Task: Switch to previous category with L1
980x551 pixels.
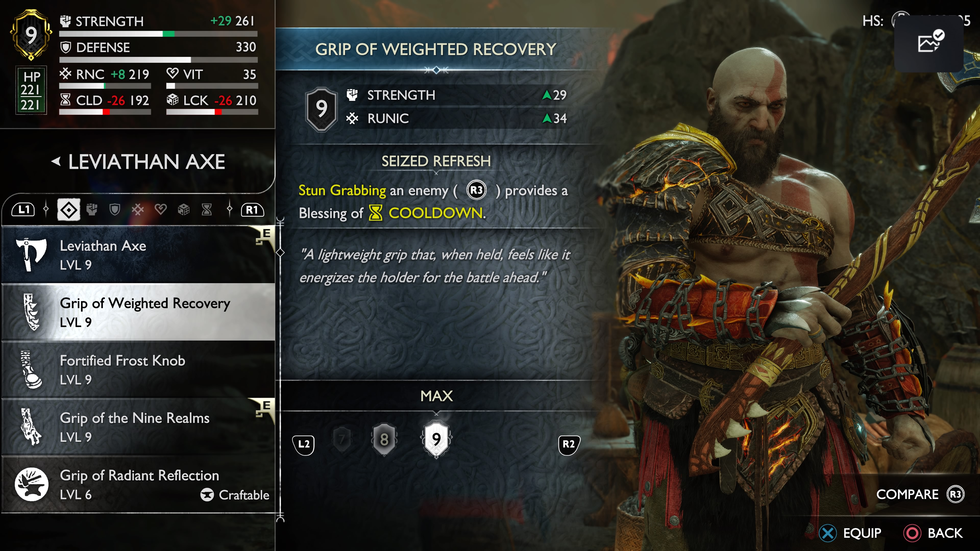Action: click(x=23, y=209)
